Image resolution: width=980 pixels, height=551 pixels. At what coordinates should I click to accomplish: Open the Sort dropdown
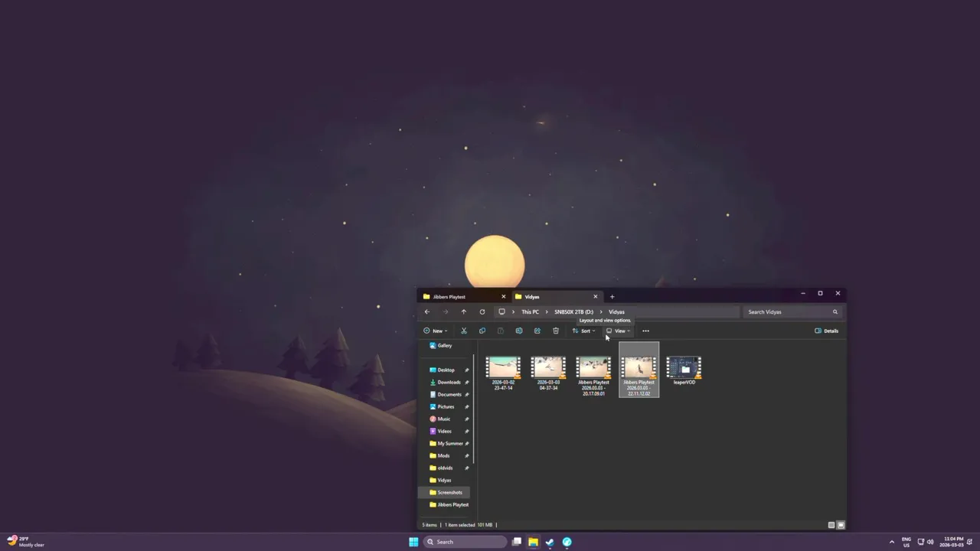click(x=583, y=331)
